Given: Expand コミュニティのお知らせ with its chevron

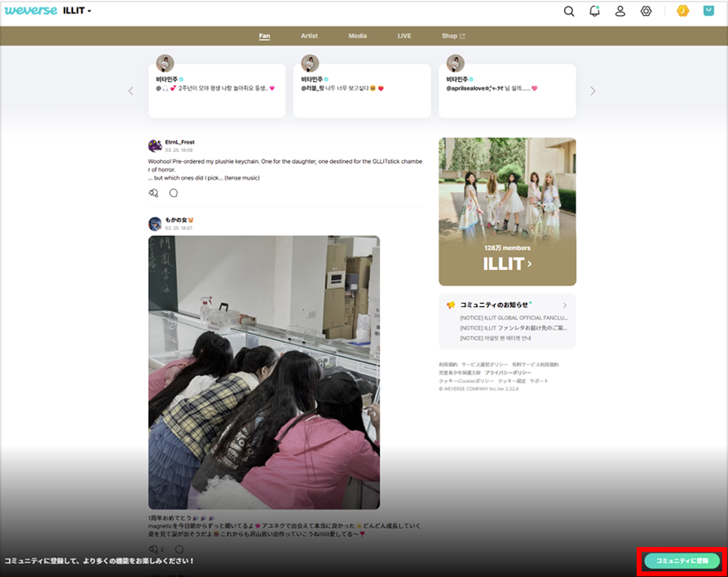Looking at the screenshot, I should tap(565, 305).
